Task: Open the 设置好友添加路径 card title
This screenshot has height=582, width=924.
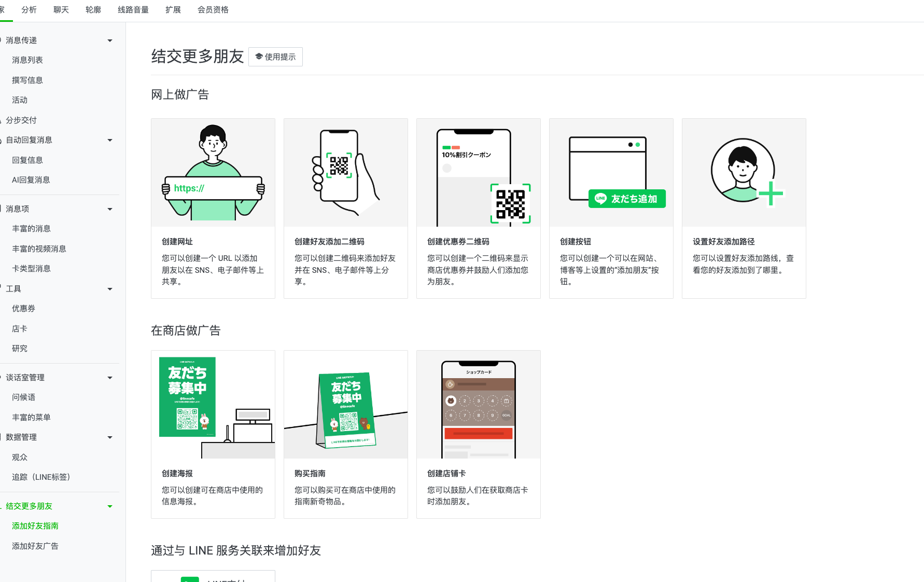Action: pyautogui.click(x=724, y=242)
